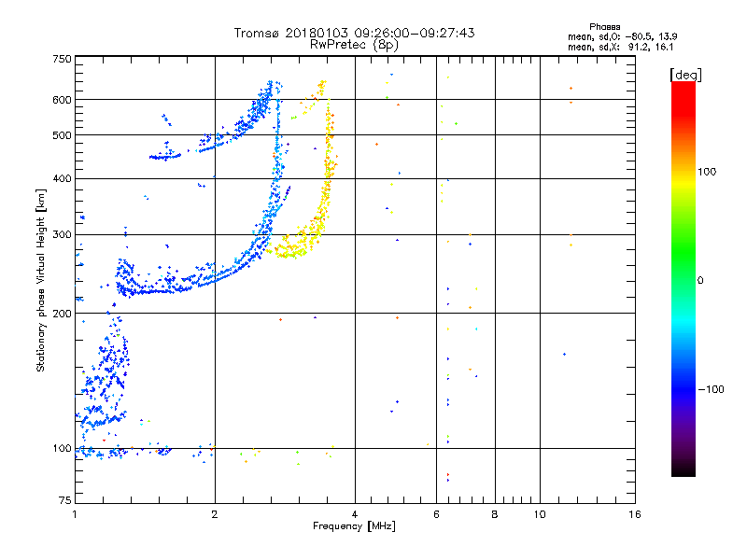Click the '0' label next to the colorbar
The width and height of the screenshot is (747, 560).
point(700,280)
